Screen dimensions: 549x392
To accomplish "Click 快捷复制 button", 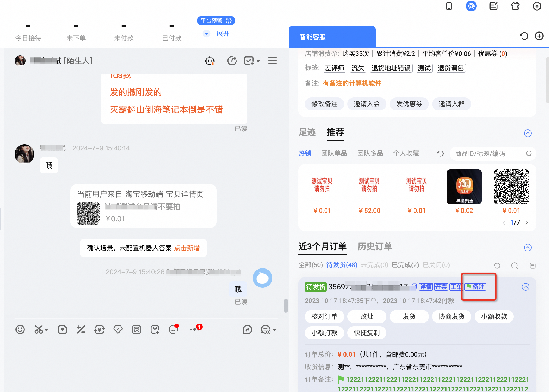I will pos(367,333).
